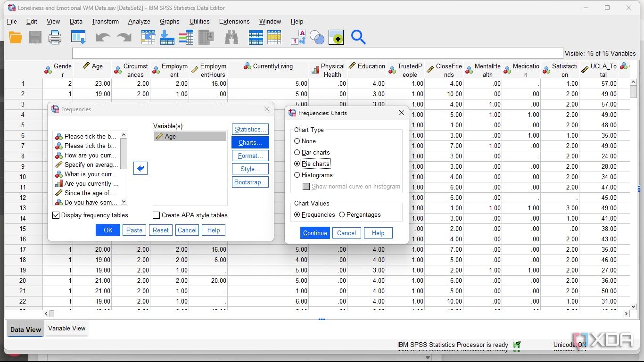Image resolution: width=644 pixels, height=362 pixels.
Task: Click ruler icon beside Age in Variable(s)
Action: point(159,136)
